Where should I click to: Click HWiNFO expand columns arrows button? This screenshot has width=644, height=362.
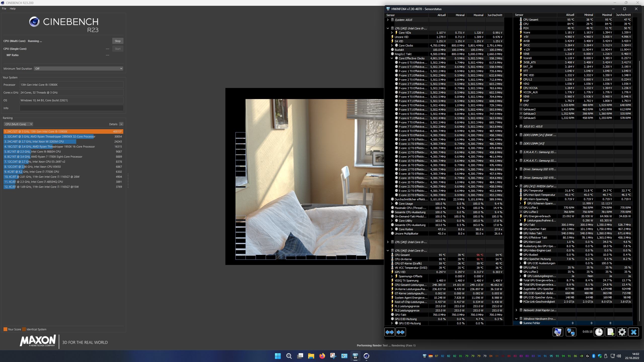pos(390,332)
